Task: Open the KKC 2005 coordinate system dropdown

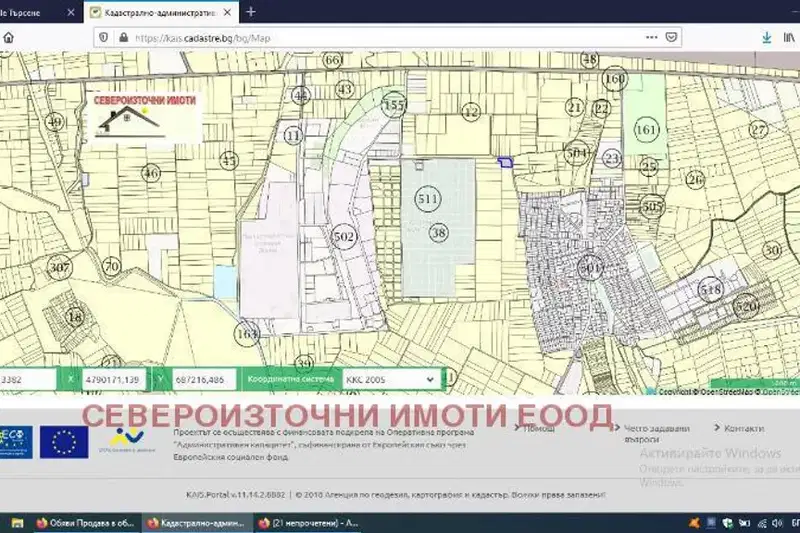Action: pos(391,379)
